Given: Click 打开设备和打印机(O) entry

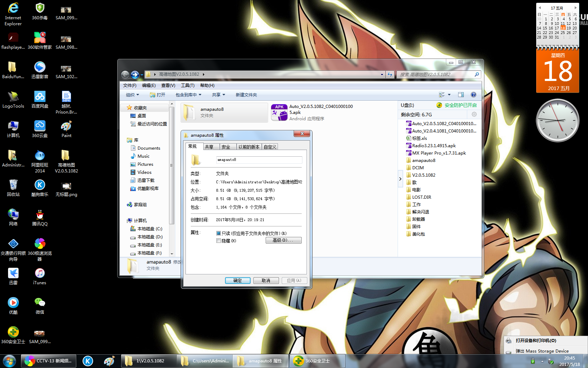Looking at the screenshot, I should pyautogui.click(x=536, y=341).
